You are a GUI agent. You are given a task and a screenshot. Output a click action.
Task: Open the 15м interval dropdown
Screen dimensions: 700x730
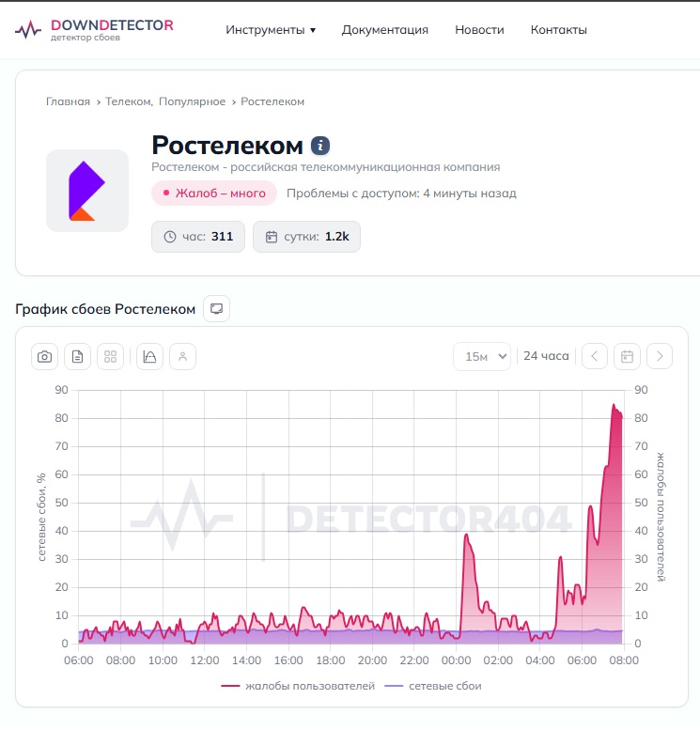coord(482,356)
